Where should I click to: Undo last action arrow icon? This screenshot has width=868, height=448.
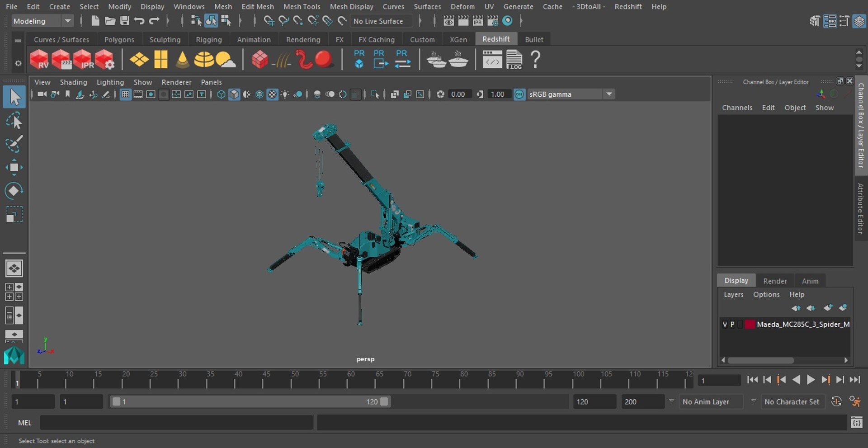[139, 21]
